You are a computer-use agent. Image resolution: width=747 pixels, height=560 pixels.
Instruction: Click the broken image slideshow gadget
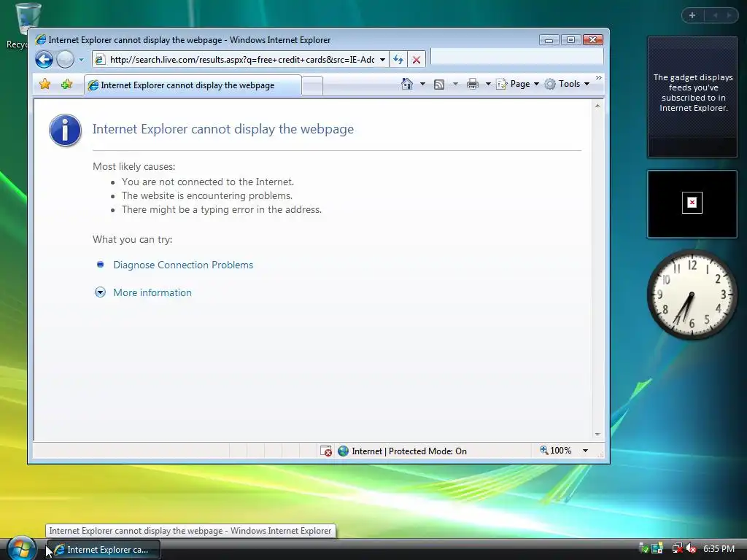(692, 204)
